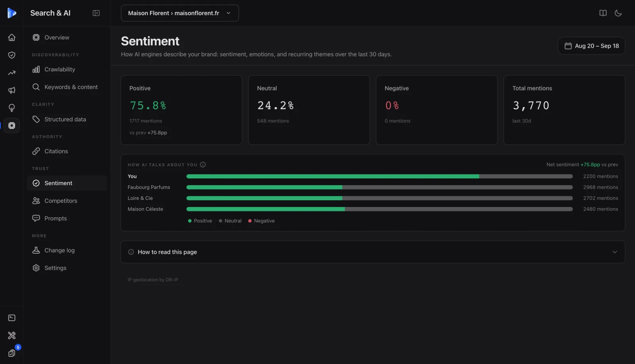
Task: Open the Competitors page
Action: point(67,201)
